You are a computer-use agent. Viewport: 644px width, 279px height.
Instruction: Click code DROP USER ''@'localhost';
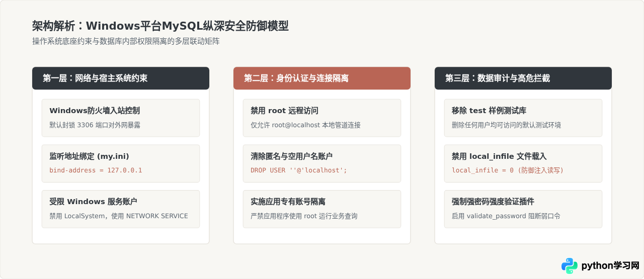click(x=299, y=170)
